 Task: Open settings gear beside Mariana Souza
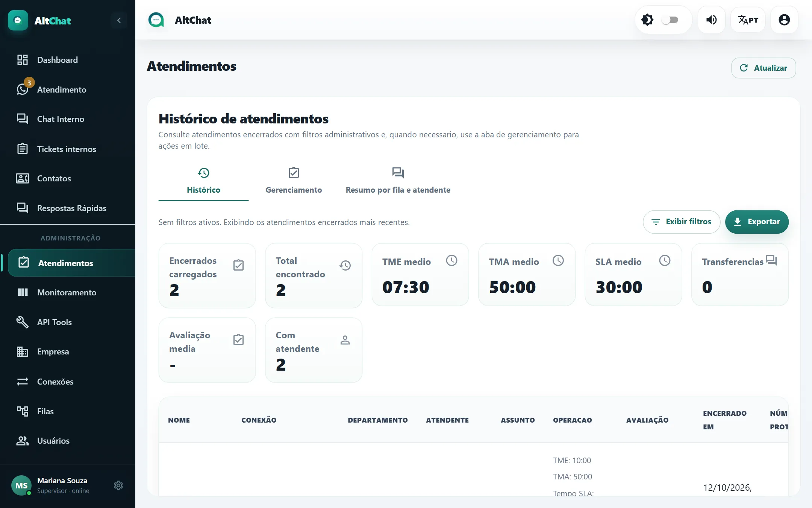pos(118,485)
